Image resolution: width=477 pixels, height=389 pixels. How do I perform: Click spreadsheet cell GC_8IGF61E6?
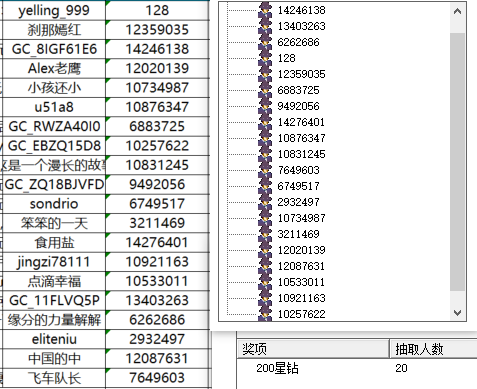(x=54, y=49)
